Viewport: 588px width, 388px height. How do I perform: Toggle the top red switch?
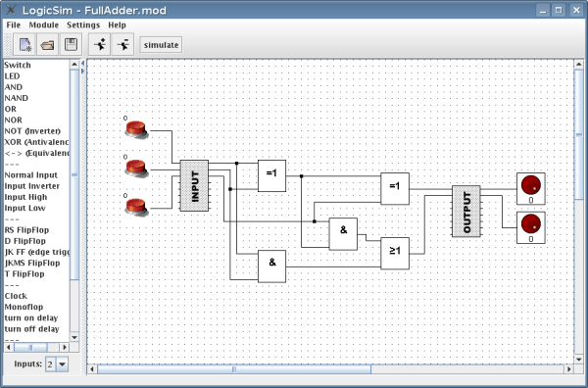tap(136, 129)
